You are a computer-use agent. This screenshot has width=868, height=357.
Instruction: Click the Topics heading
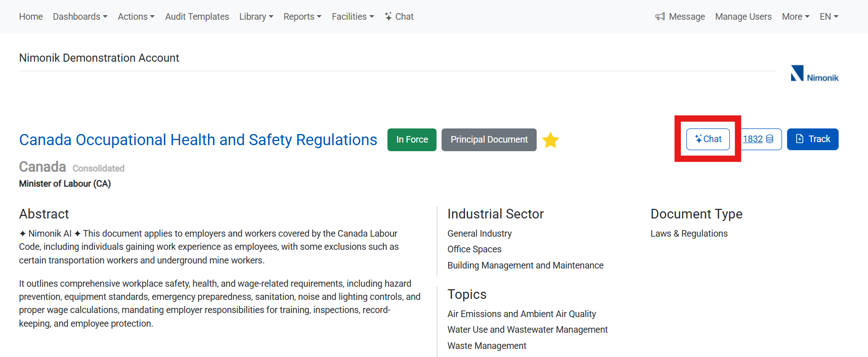point(467,294)
